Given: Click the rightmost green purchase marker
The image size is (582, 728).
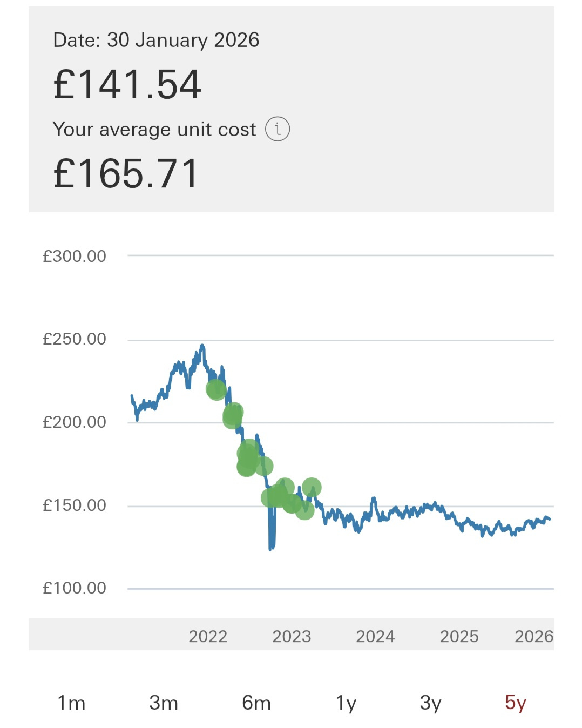Looking at the screenshot, I should click(312, 487).
